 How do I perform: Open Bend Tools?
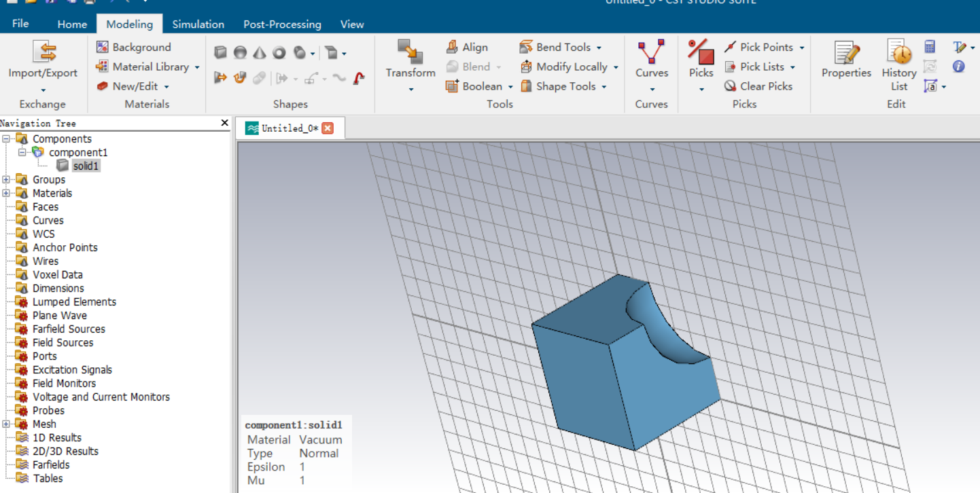click(x=561, y=47)
